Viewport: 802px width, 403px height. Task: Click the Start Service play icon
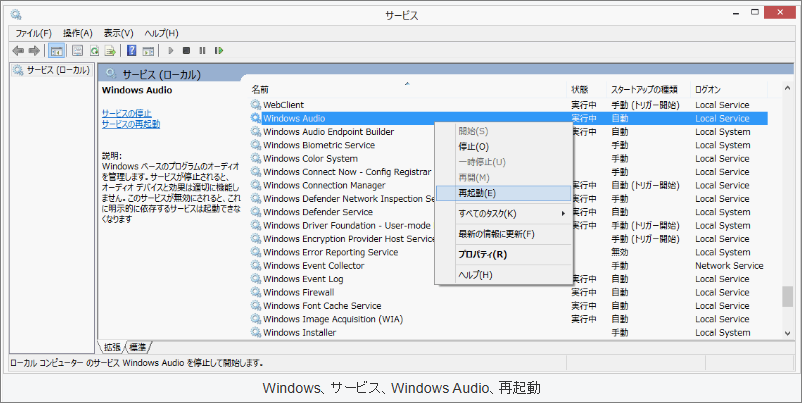[x=171, y=51]
